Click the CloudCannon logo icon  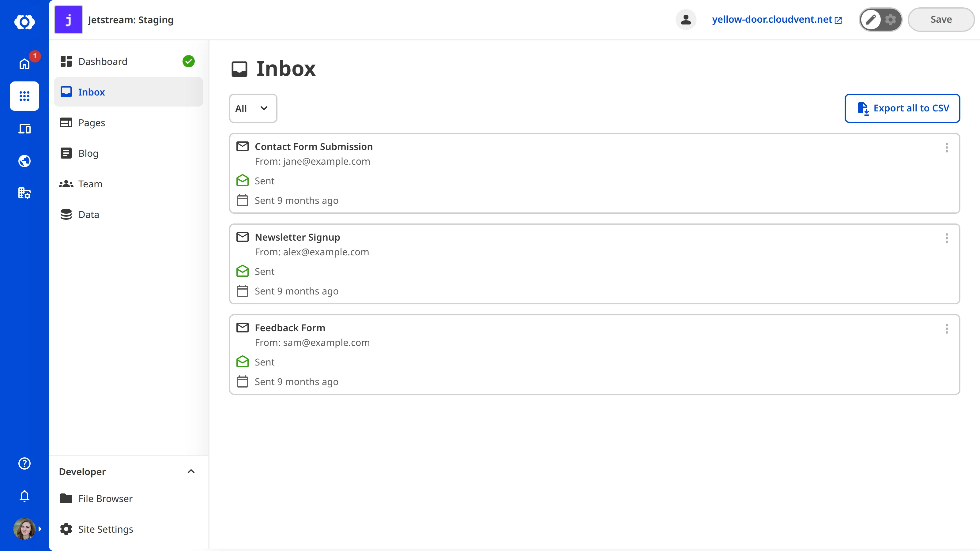pyautogui.click(x=24, y=22)
